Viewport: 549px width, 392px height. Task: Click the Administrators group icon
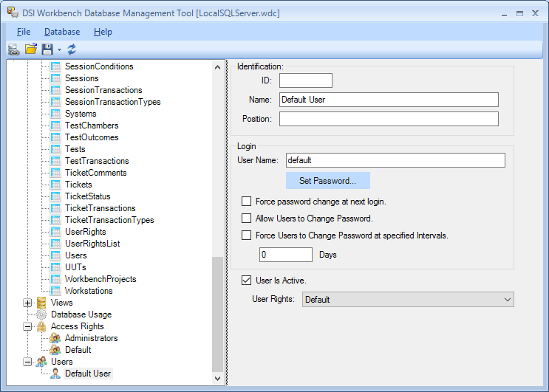click(x=55, y=338)
